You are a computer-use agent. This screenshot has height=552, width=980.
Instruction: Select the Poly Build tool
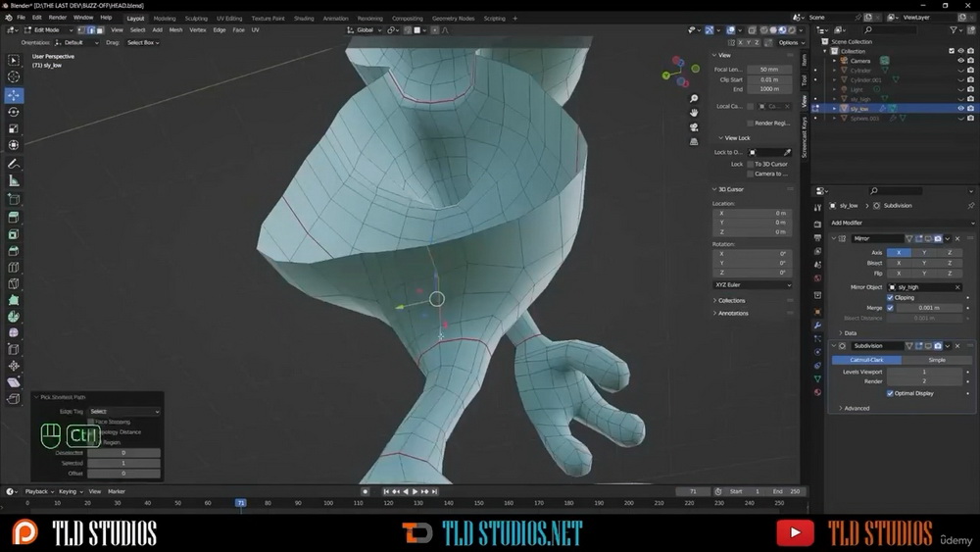(x=13, y=300)
